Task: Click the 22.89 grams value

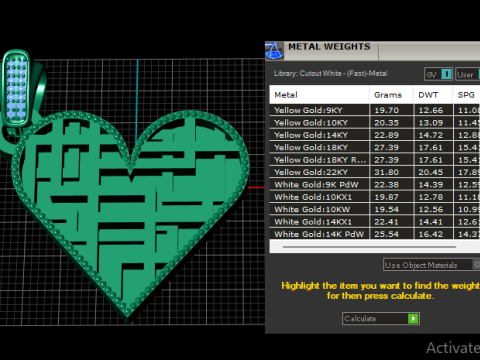Action: click(x=386, y=135)
